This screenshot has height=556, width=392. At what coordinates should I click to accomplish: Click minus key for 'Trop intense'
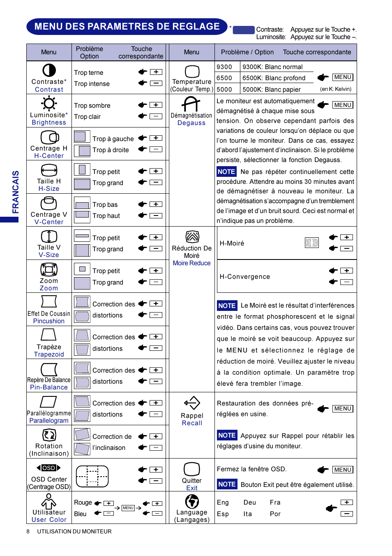point(156,83)
